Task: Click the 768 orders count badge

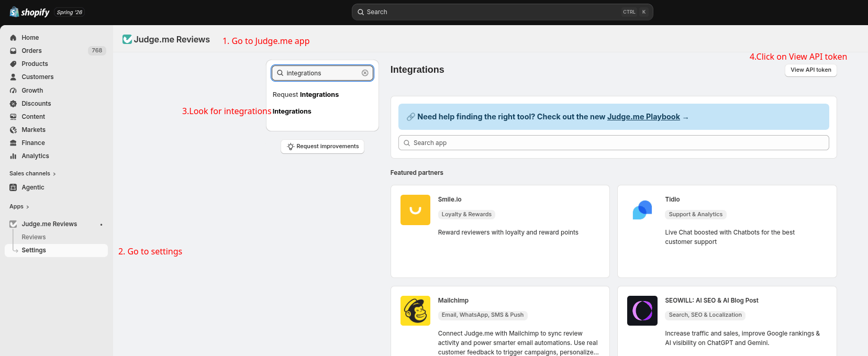Action: [x=97, y=51]
